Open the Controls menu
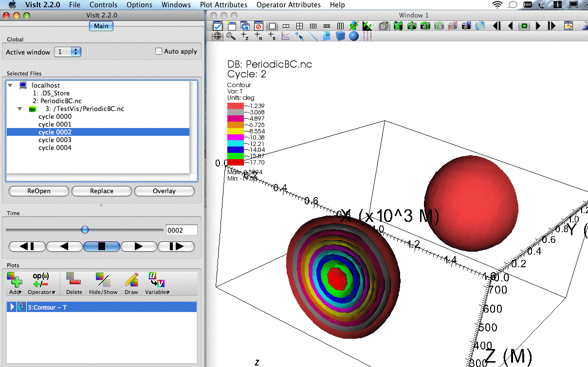588x367 pixels. pos(103,5)
